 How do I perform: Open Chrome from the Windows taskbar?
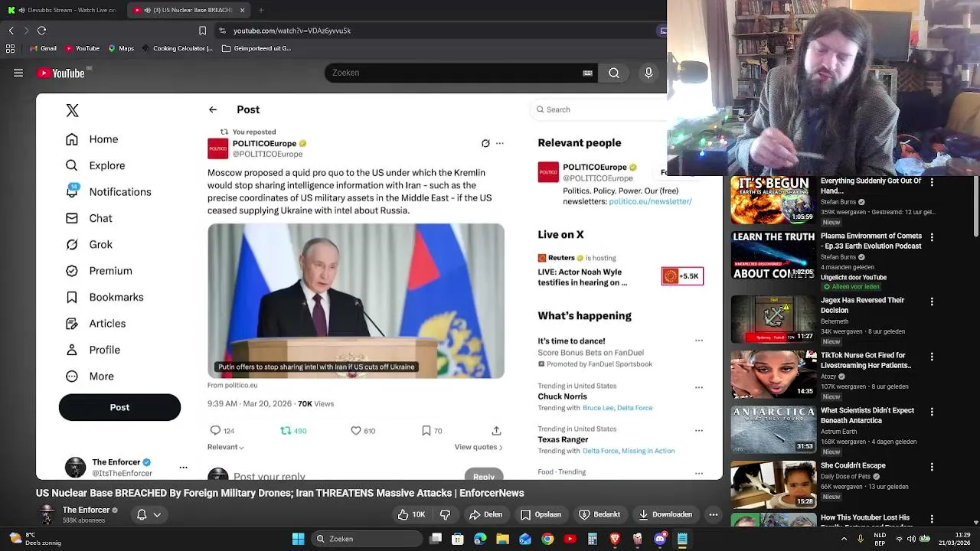547,539
